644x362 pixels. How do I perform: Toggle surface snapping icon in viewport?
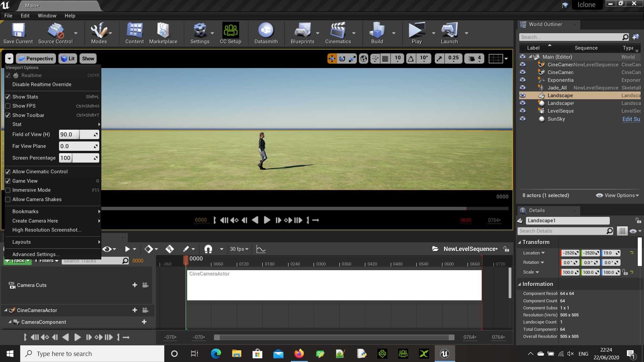375,59
